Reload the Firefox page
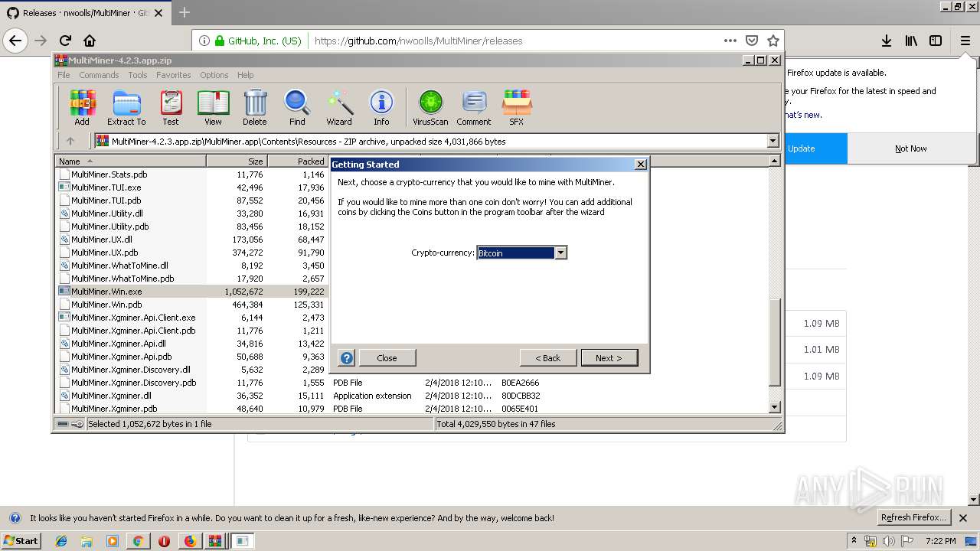The width and height of the screenshot is (980, 551). tap(65, 41)
